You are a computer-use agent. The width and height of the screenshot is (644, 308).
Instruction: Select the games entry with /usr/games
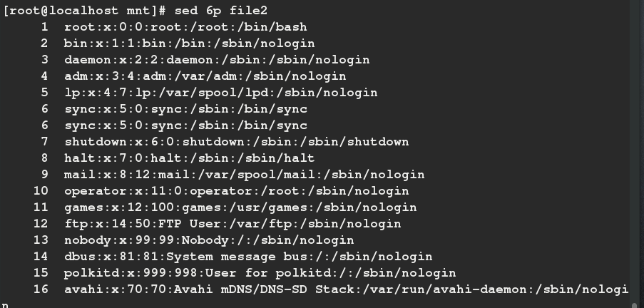coord(240,207)
